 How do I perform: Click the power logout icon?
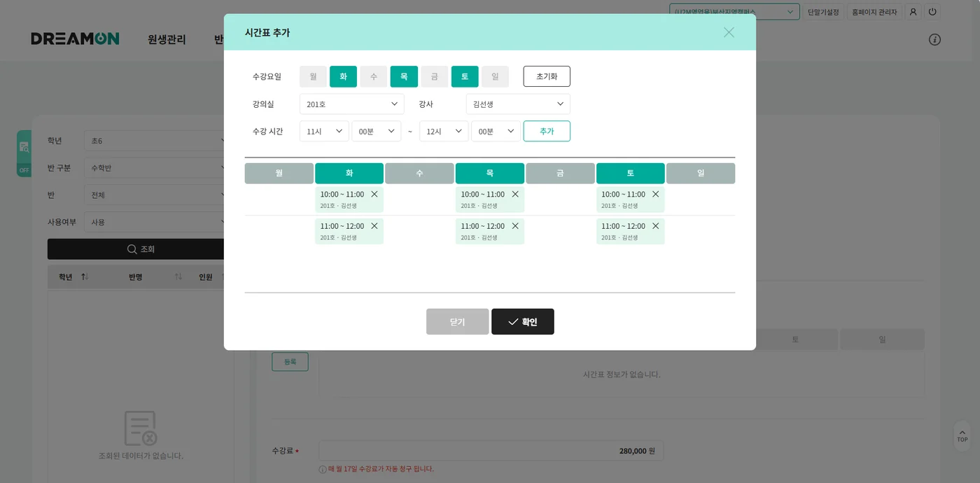pyautogui.click(x=932, y=12)
